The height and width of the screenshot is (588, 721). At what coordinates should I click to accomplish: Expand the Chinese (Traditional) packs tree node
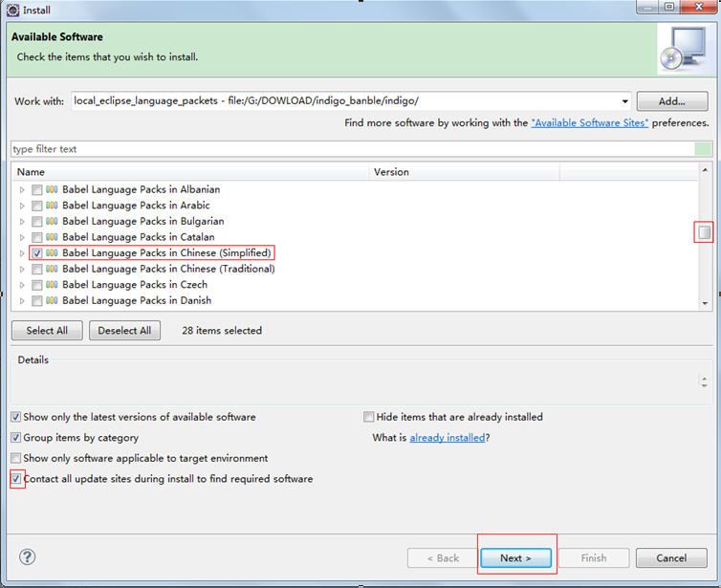click(22, 269)
